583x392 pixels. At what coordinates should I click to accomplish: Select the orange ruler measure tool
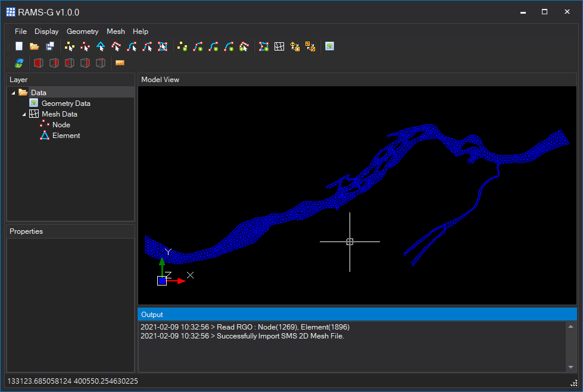click(x=120, y=63)
